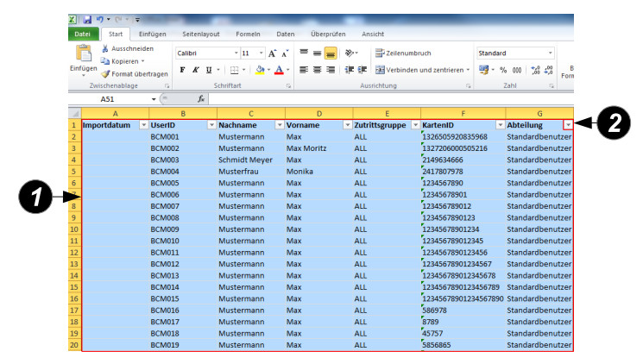Click Format übertragen paintbrush
643x364 pixels.
135,74
